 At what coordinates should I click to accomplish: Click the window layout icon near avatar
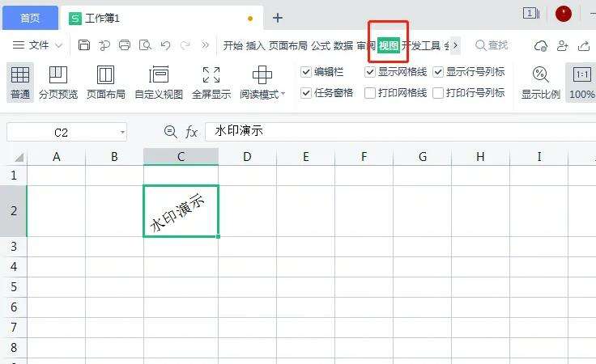(531, 14)
